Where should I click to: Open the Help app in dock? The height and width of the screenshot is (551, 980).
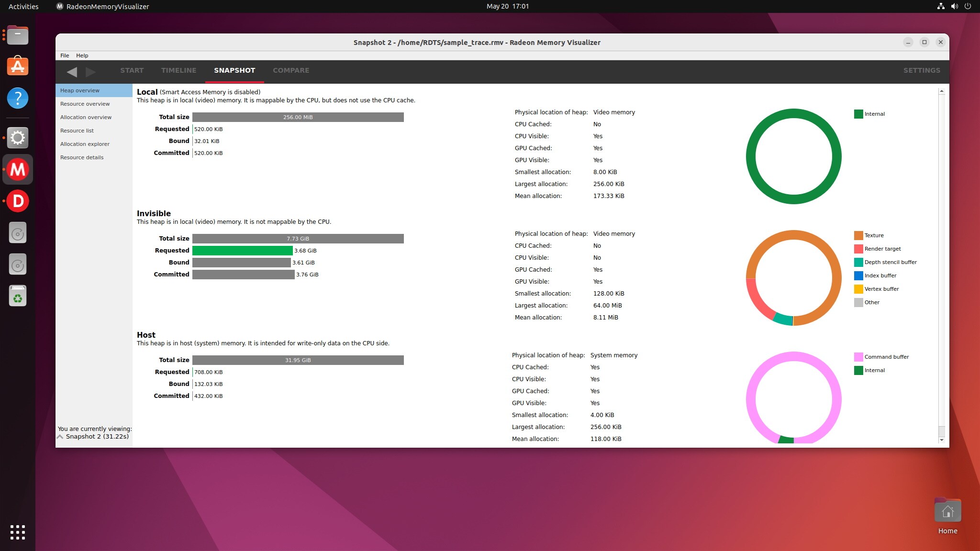tap(18, 99)
